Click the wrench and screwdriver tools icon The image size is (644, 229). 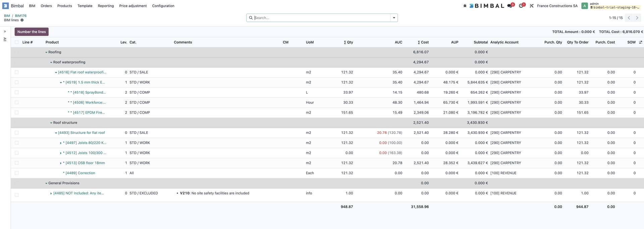coord(532,6)
